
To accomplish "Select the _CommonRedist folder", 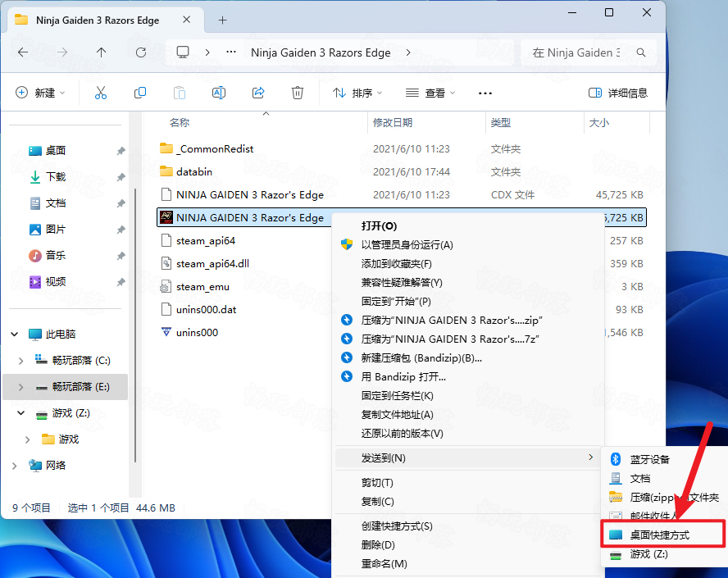I will coord(215,149).
